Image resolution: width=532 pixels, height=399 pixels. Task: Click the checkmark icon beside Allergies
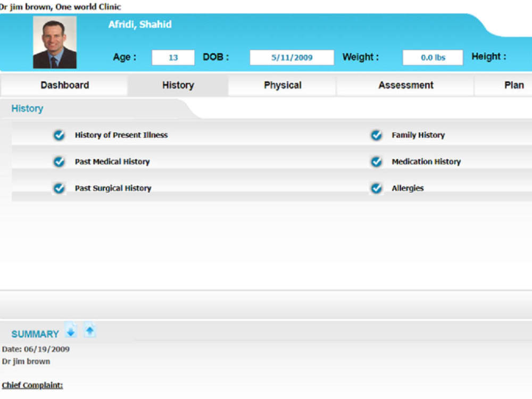click(376, 188)
